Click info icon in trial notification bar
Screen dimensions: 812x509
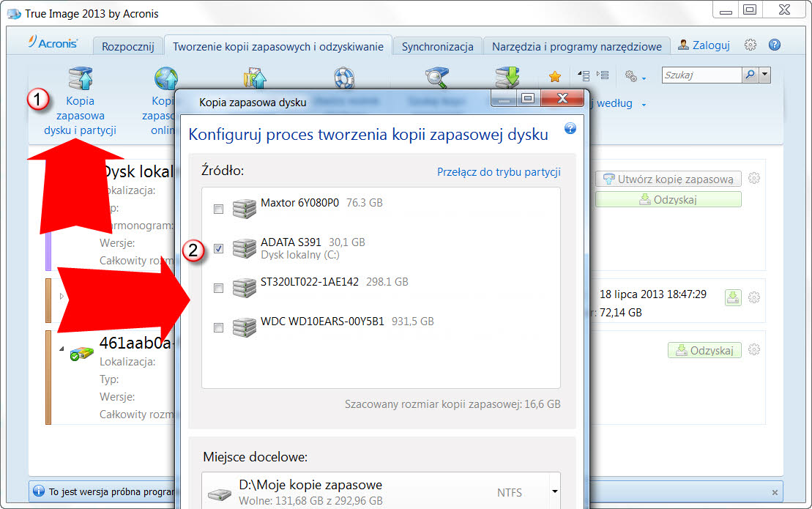click(x=39, y=491)
